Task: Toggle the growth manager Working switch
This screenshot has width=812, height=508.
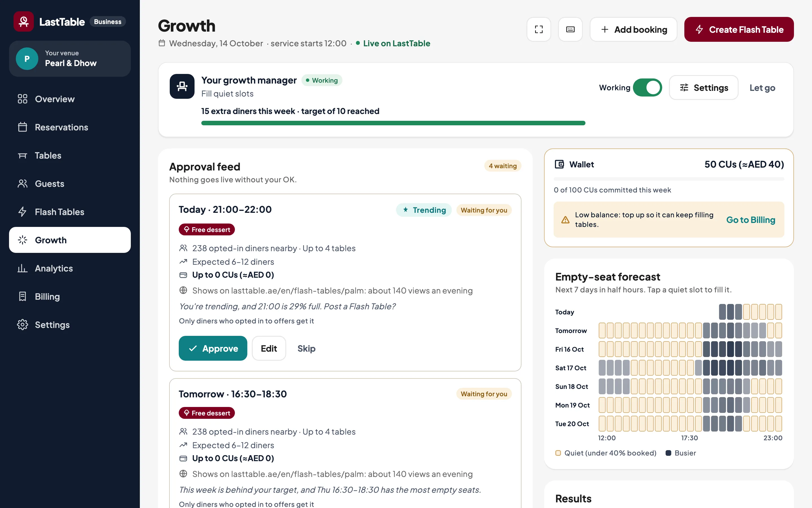Action: (x=647, y=88)
